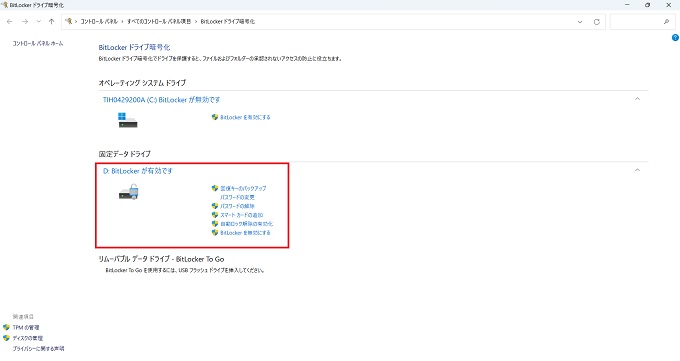The image size is (680, 361).
Task: Open コントロール パネル ホーム link
Action: pos(38,43)
